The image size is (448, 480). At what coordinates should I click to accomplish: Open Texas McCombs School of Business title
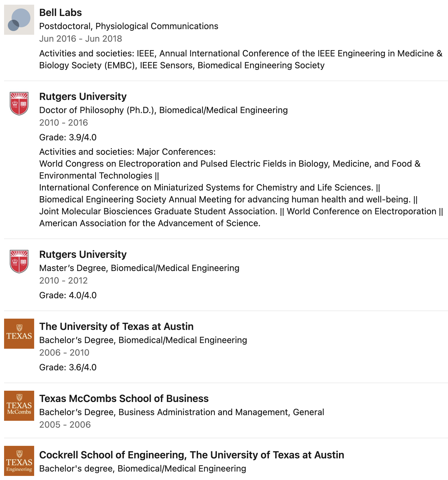(124, 399)
